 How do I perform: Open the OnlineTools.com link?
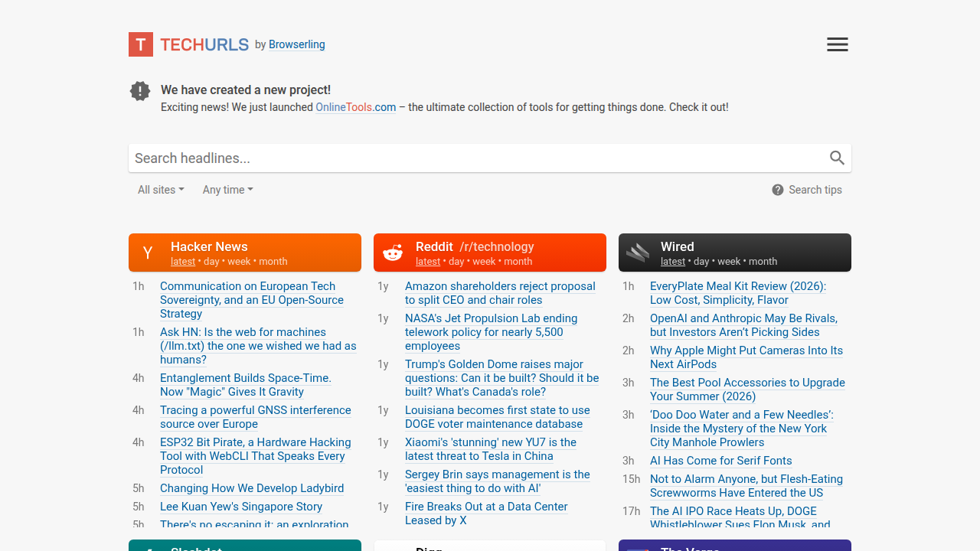click(356, 107)
